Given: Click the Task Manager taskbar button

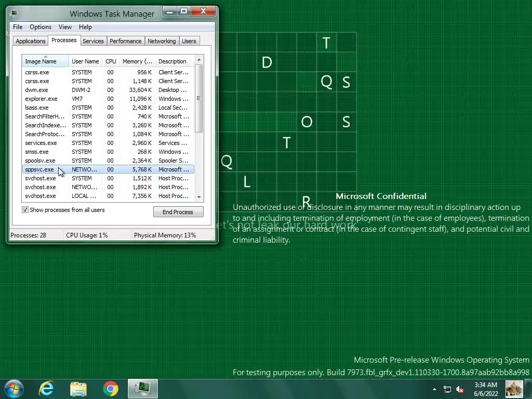Looking at the screenshot, I should pos(143,389).
